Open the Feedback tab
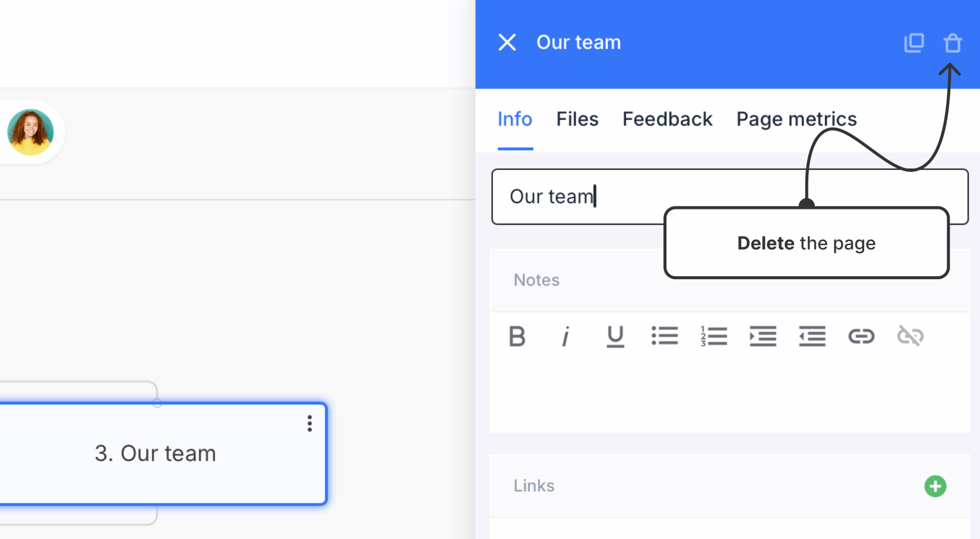This screenshot has width=980, height=539. (667, 119)
